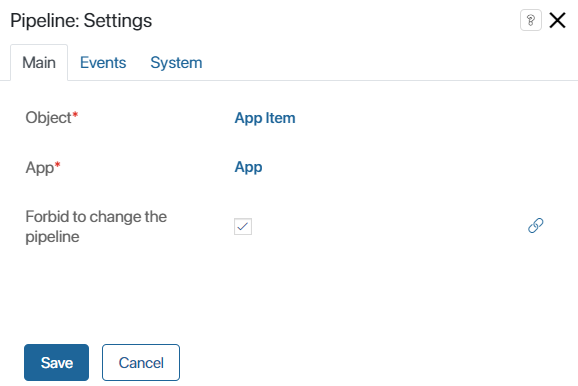
Task: Select the Main tab
Action: 39,63
